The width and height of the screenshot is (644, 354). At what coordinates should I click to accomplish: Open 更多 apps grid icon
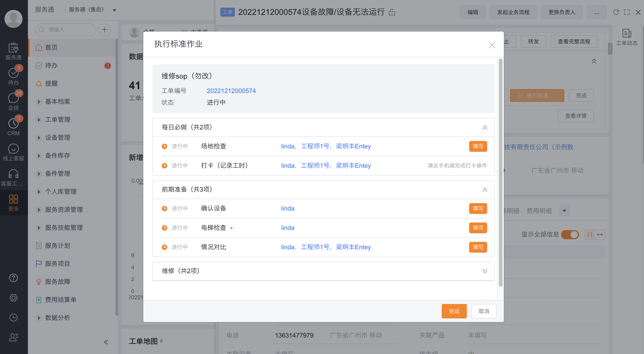click(x=13, y=203)
